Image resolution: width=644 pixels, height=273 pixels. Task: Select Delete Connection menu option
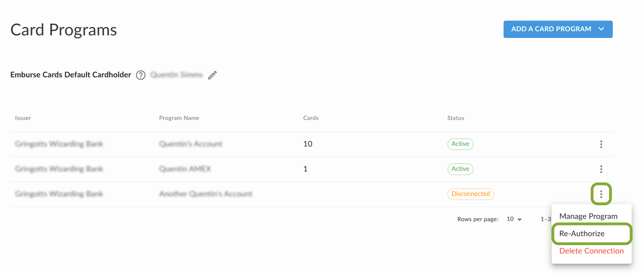pos(591,250)
